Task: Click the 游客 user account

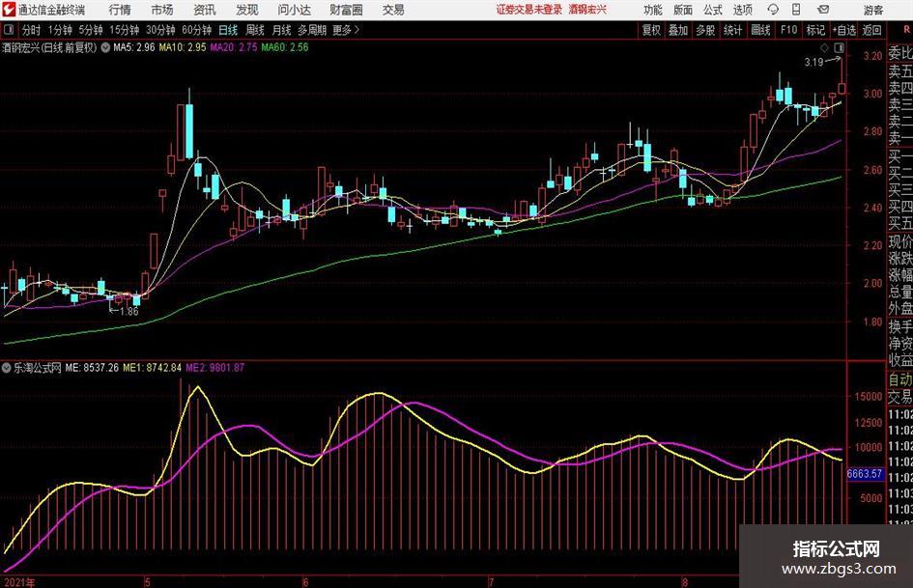Action: (872, 10)
